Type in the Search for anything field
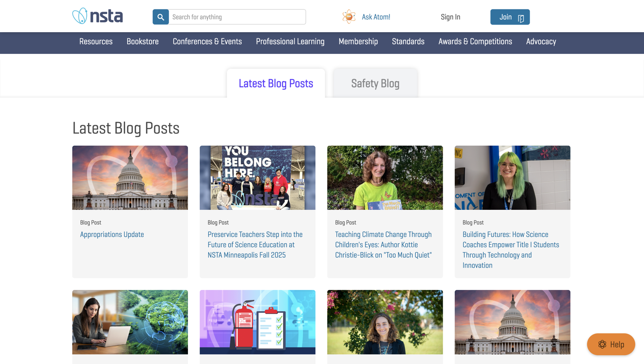 pos(237,17)
